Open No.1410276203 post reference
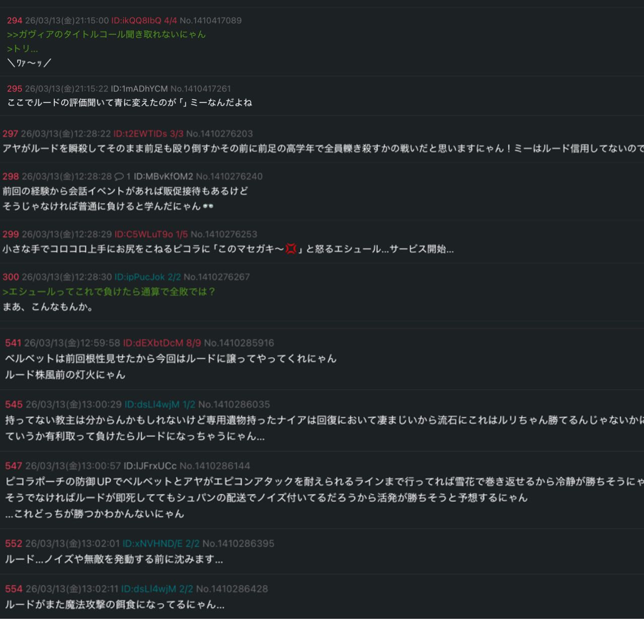Viewport: 644px width, 644px height. click(219, 134)
